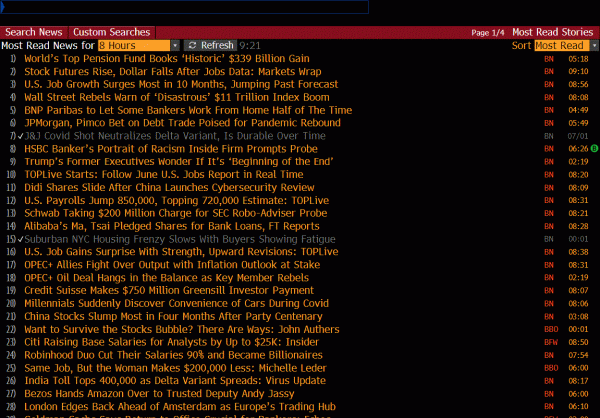This screenshot has height=418, width=600.
Task: Click BBO source tag on John Authers row
Action: (551, 330)
